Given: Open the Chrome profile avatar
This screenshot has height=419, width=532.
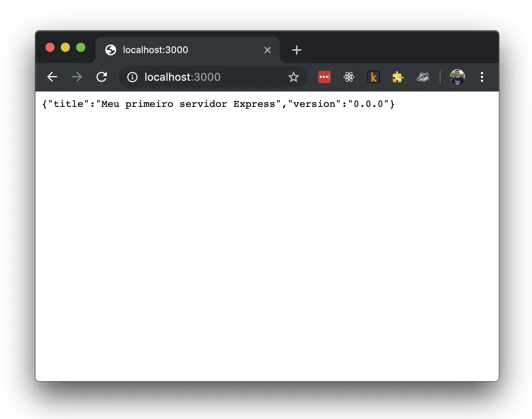Looking at the screenshot, I should click(457, 77).
